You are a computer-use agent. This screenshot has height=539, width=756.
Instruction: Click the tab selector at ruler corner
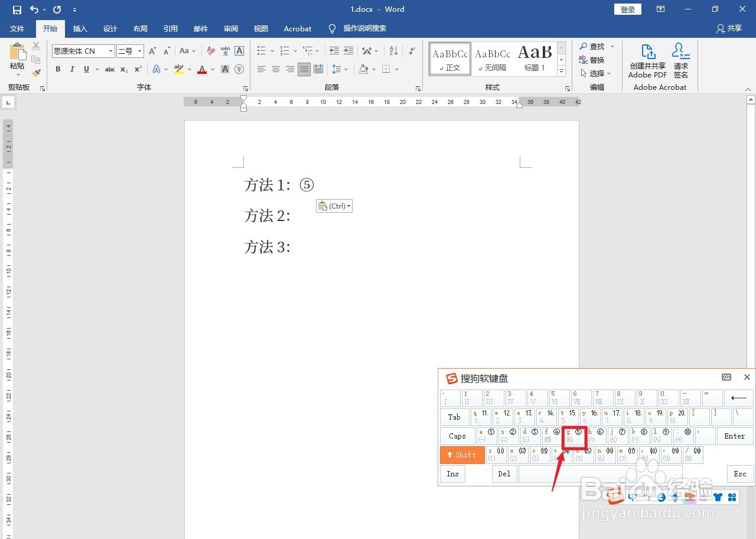[x=8, y=102]
